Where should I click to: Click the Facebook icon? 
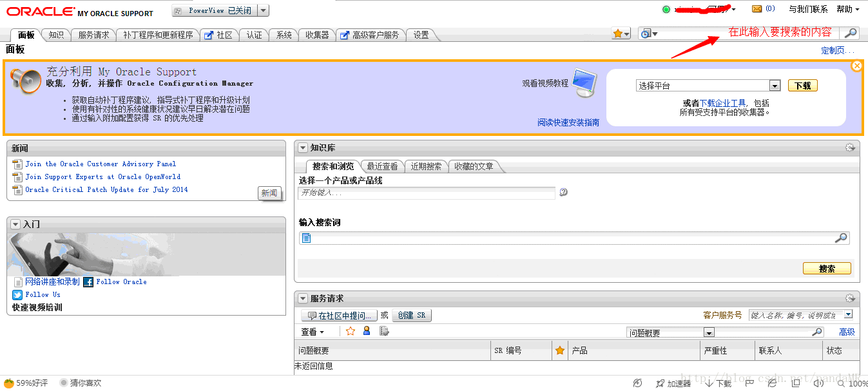tap(88, 281)
